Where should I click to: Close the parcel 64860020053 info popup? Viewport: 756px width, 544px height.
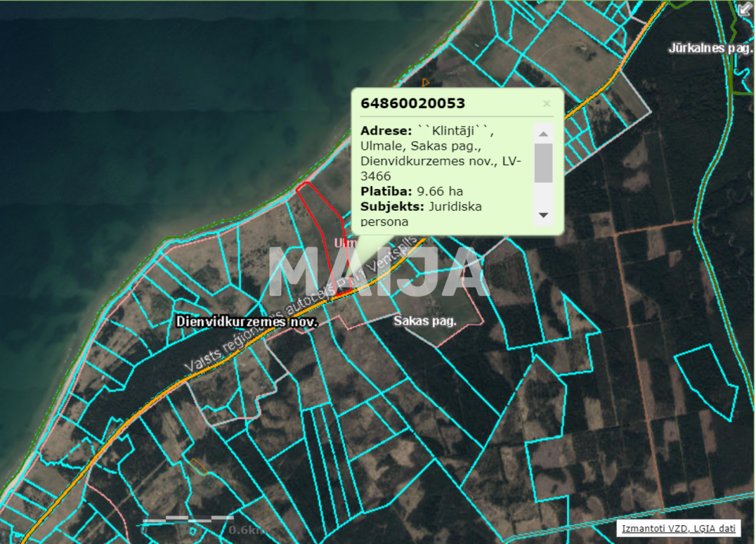click(x=546, y=104)
